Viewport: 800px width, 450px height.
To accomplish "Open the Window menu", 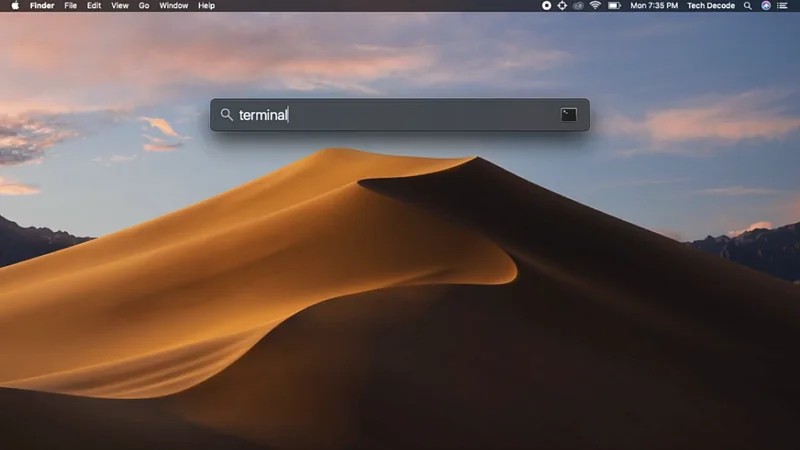I will [x=174, y=6].
